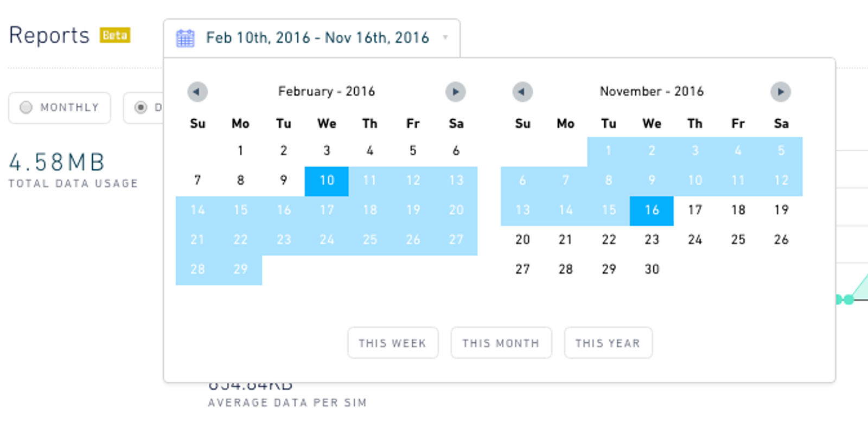868x423 pixels.
Task: Collapse the calendar via the dropdown caret
Action: pyautogui.click(x=446, y=38)
